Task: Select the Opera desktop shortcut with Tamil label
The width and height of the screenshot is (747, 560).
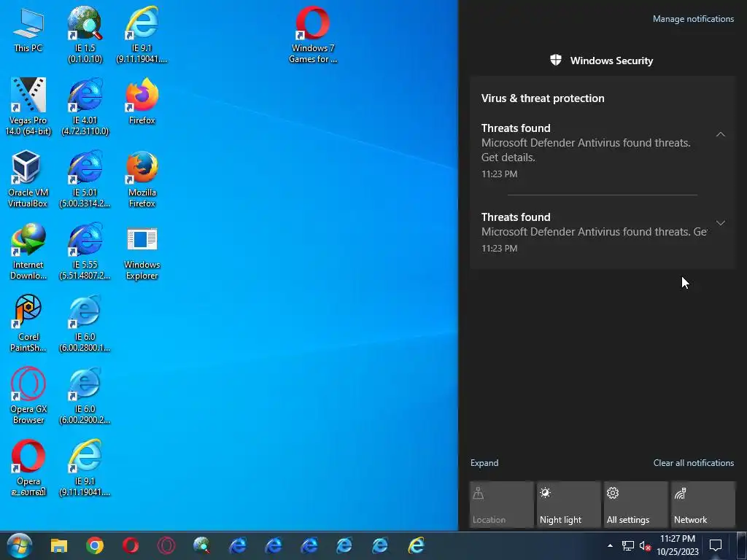Action: coord(28,469)
